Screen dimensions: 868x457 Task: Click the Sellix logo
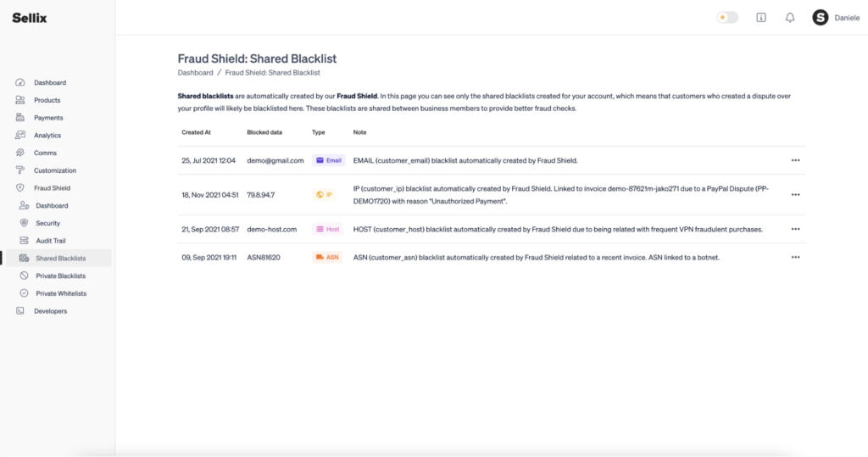(30, 18)
